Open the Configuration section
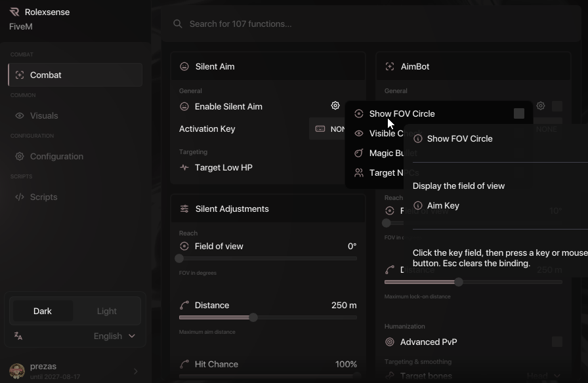The image size is (588, 383). 75,156
